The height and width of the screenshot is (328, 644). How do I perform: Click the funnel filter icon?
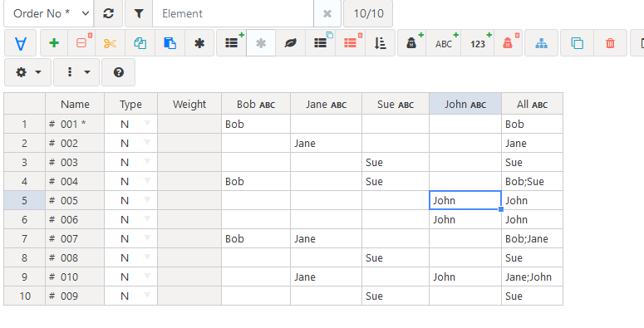pyautogui.click(x=139, y=13)
